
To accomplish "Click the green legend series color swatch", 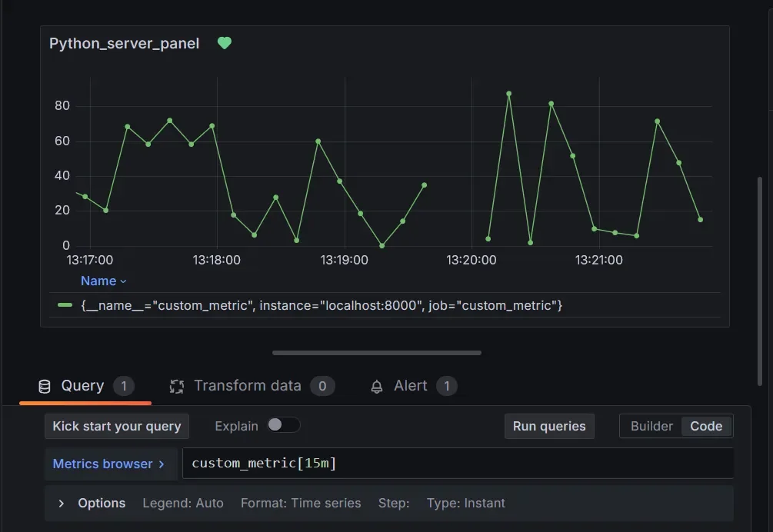I will click(x=65, y=305).
